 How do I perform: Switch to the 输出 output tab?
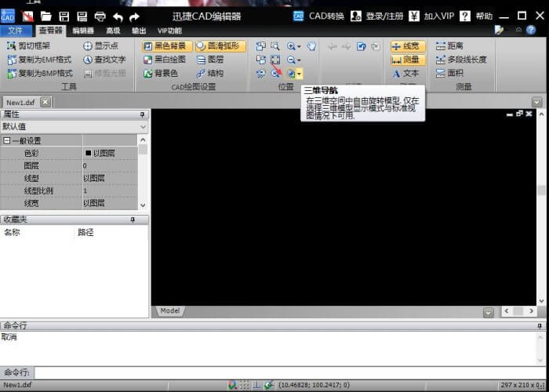pos(139,31)
